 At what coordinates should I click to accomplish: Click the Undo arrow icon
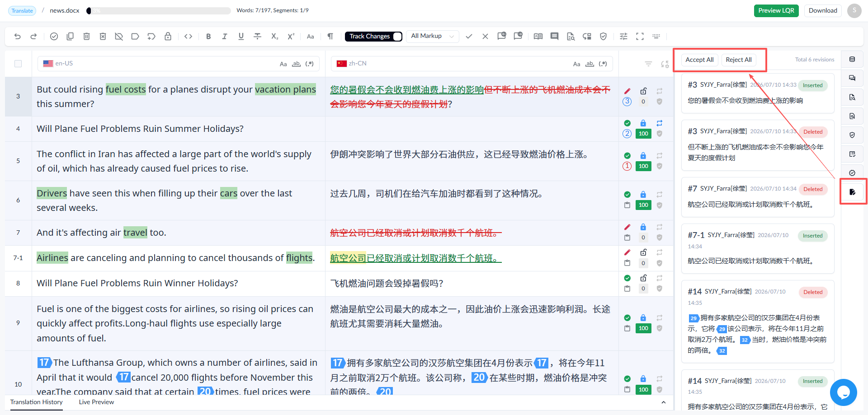pyautogui.click(x=18, y=37)
